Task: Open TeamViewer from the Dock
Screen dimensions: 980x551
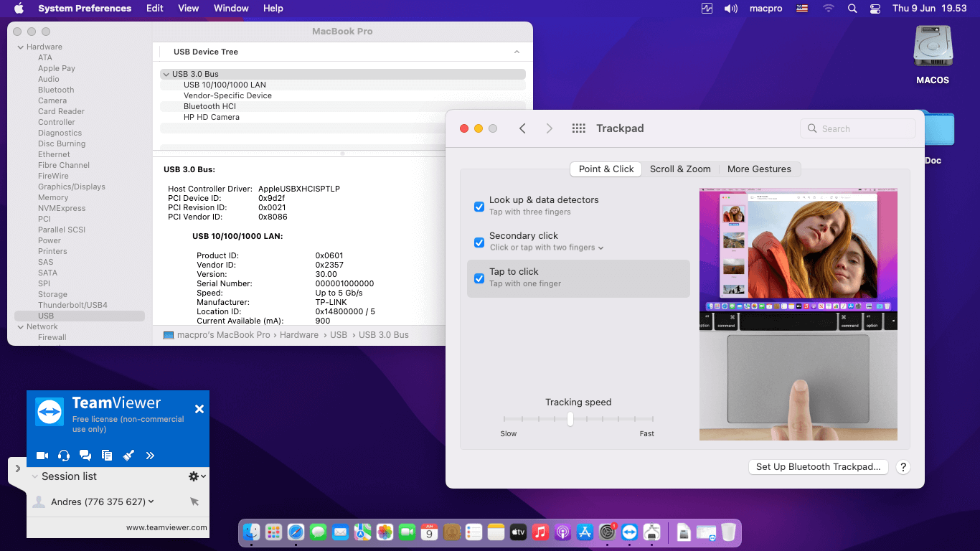Action: pyautogui.click(x=629, y=532)
